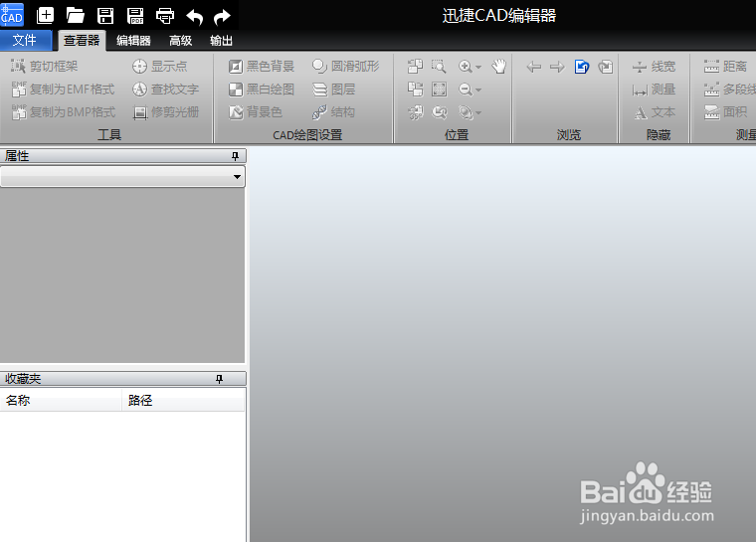Screen dimensions: 756x542
Task: Click the blue rotate page icon in 浏览
Action: pos(582,67)
